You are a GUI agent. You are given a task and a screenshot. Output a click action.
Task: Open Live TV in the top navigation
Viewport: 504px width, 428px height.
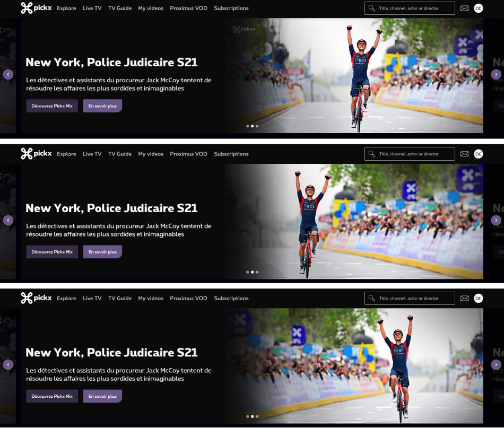(x=92, y=8)
